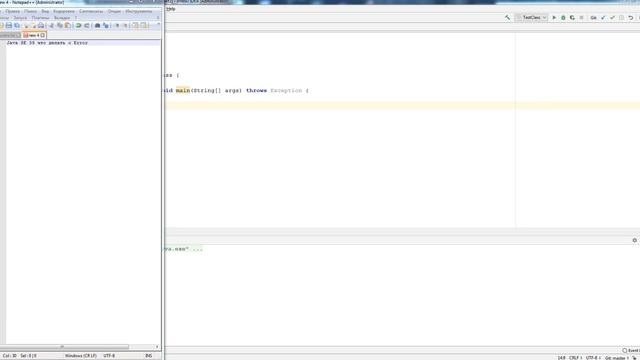Open Правка menu in Notepad++
This screenshot has width=640, height=360.
(x=13, y=11)
